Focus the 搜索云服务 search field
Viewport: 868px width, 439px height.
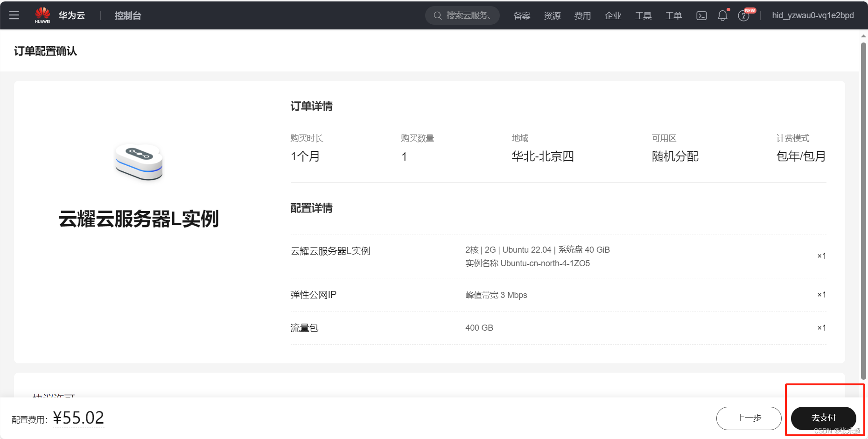[462, 15]
